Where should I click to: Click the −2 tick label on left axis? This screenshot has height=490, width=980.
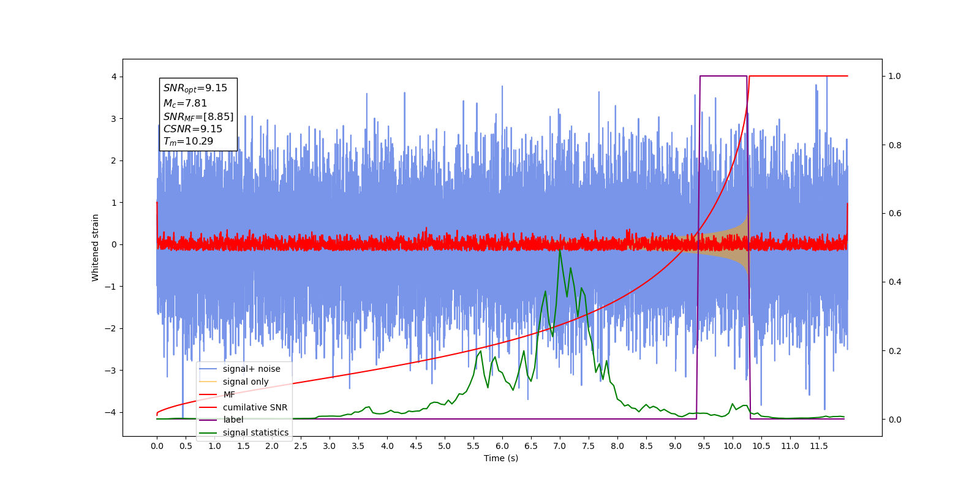111,328
